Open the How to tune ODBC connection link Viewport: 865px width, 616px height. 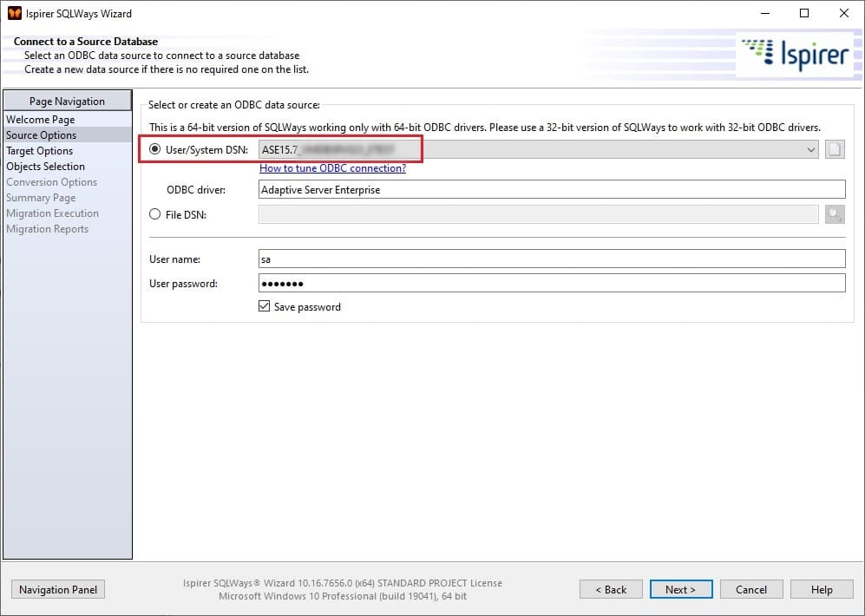point(332,168)
